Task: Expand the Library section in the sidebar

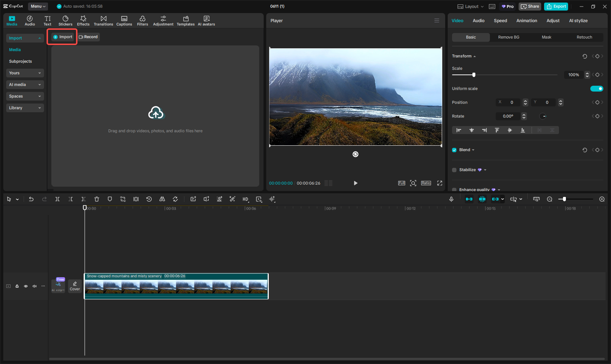Action: [25, 108]
